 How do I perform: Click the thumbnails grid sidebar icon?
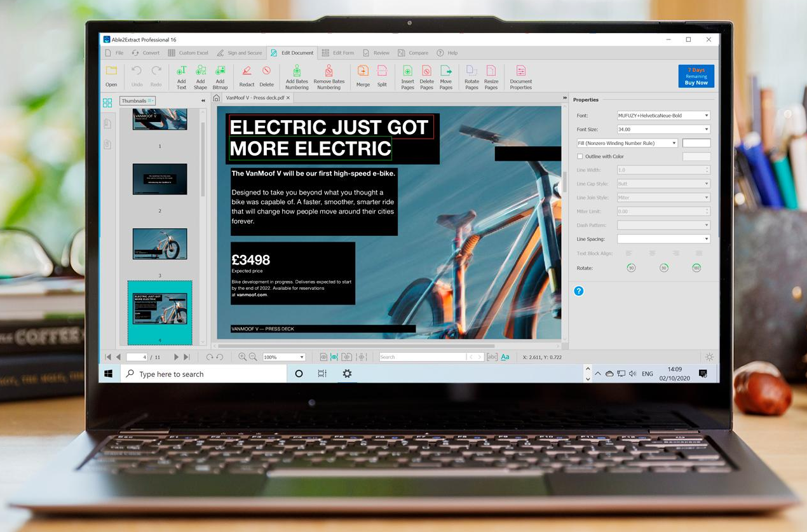coord(107,102)
